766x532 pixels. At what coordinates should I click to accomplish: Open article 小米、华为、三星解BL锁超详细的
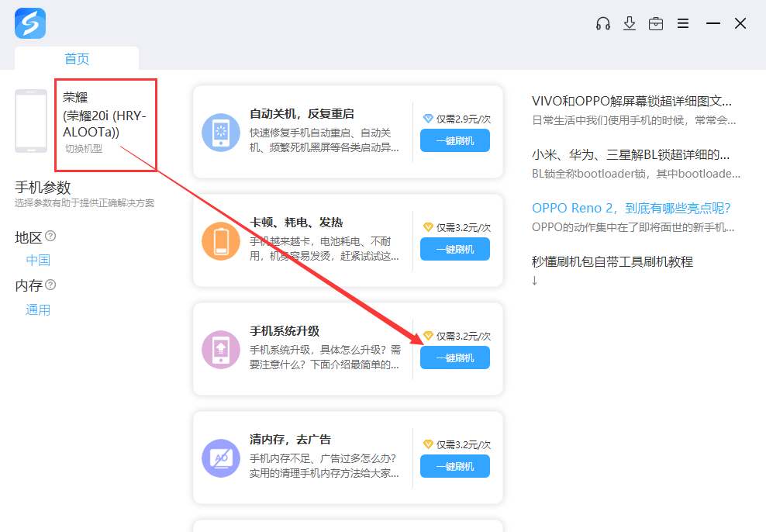[x=630, y=155]
